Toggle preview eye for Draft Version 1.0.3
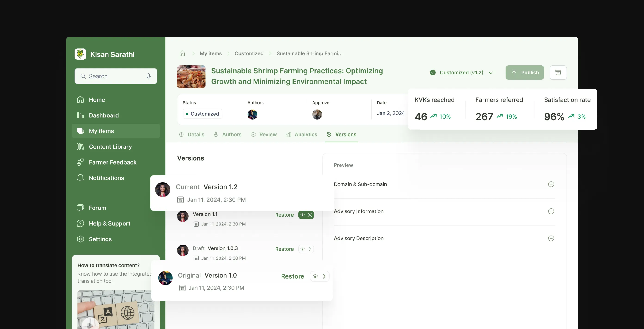This screenshot has width=644, height=329. 303,249
